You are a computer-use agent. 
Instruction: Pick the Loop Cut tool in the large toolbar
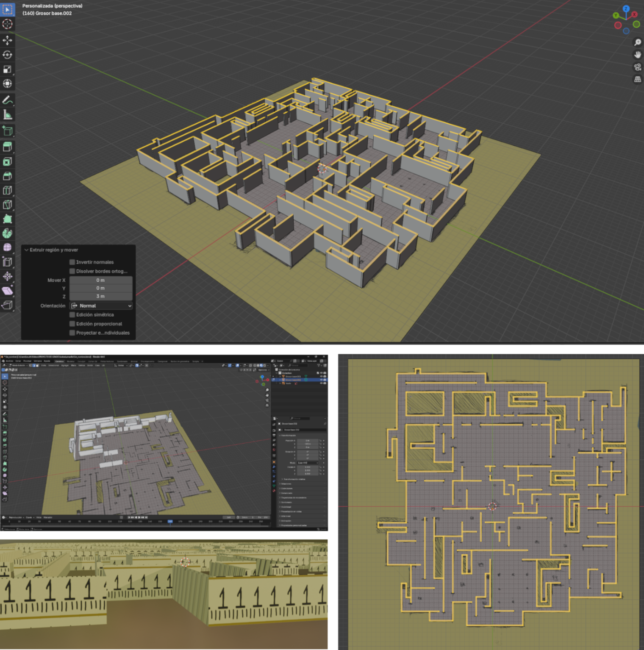(8, 190)
